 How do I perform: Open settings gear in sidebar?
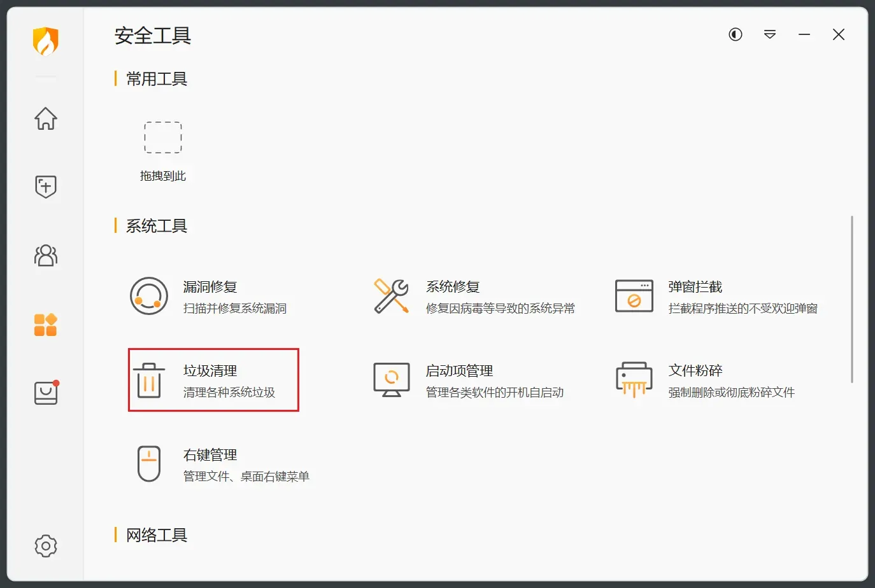click(x=45, y=545)
